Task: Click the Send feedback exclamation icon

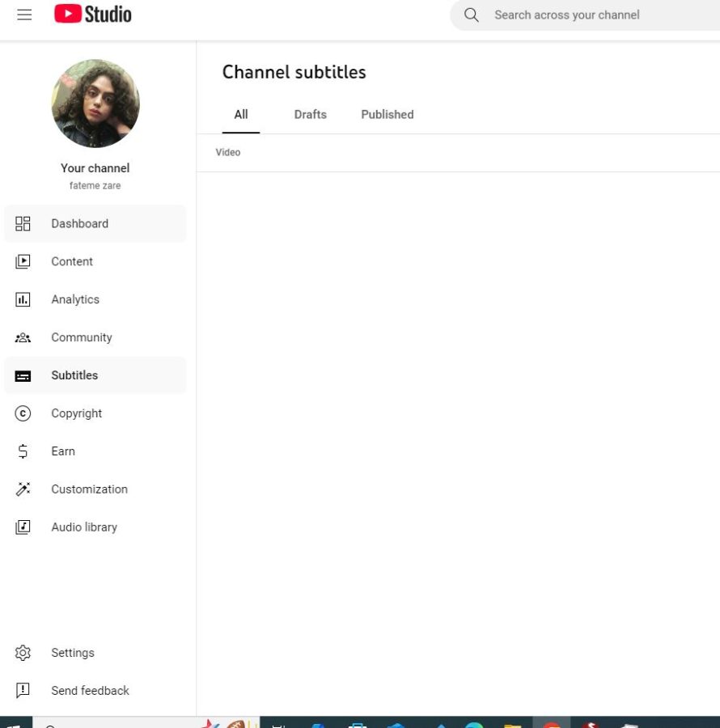Action: (23, 691)
